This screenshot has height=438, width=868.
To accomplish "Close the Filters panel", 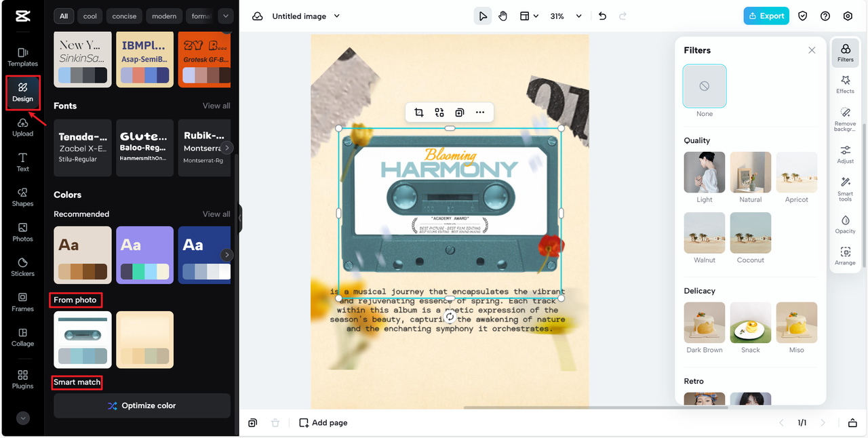I will 812,50.
